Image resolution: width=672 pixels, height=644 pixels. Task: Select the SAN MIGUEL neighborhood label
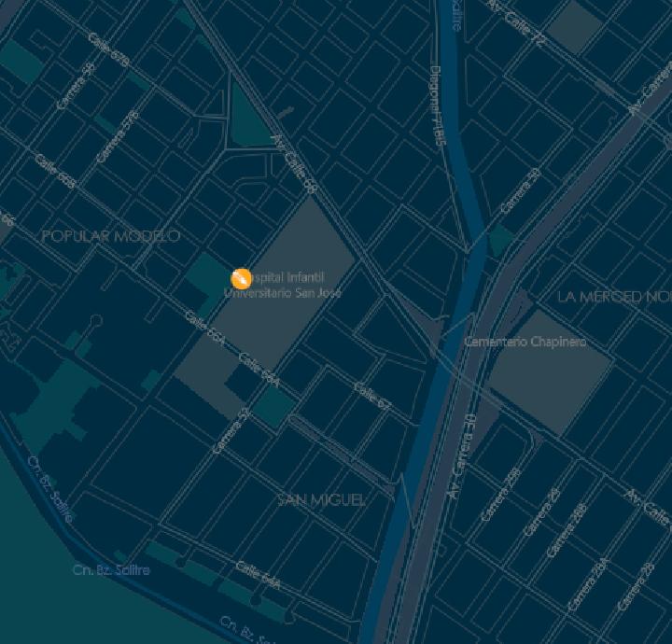tap(322, 499)
